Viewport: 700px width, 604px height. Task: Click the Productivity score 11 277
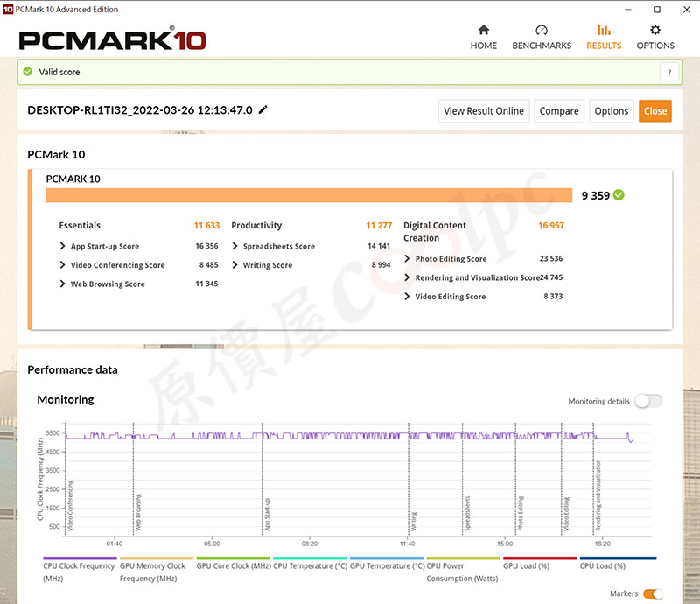tap(379, 225)
